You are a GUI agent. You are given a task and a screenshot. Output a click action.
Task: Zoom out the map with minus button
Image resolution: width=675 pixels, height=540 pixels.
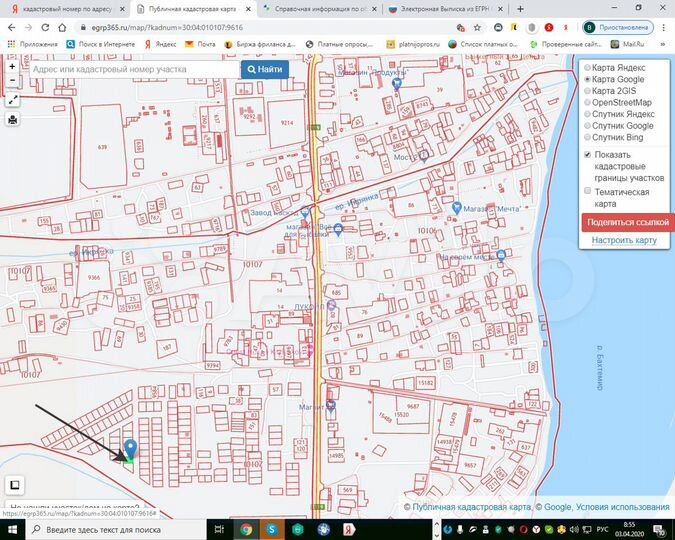[x=12, y=80]
